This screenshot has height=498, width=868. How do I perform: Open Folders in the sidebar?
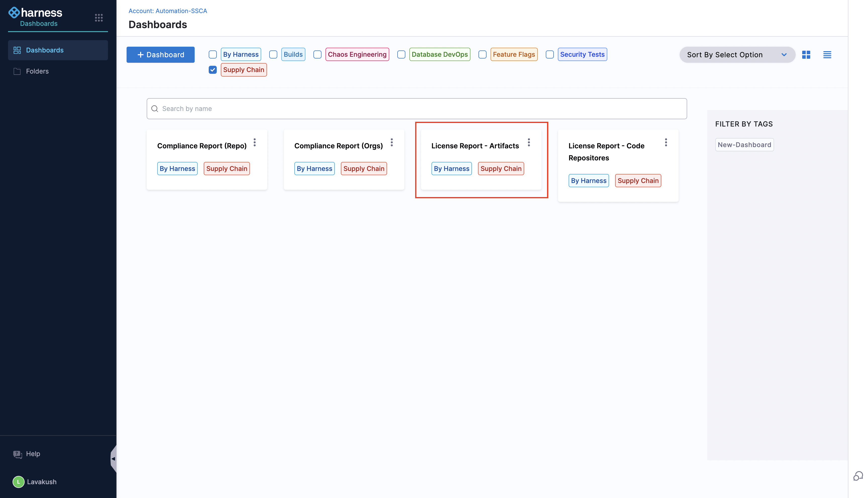click(x=37, y=71)
